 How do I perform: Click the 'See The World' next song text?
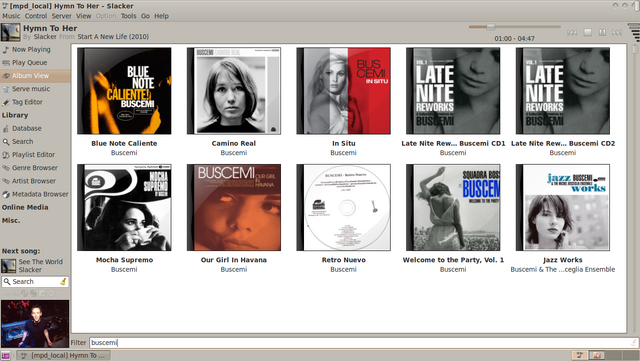coord(40,262)
